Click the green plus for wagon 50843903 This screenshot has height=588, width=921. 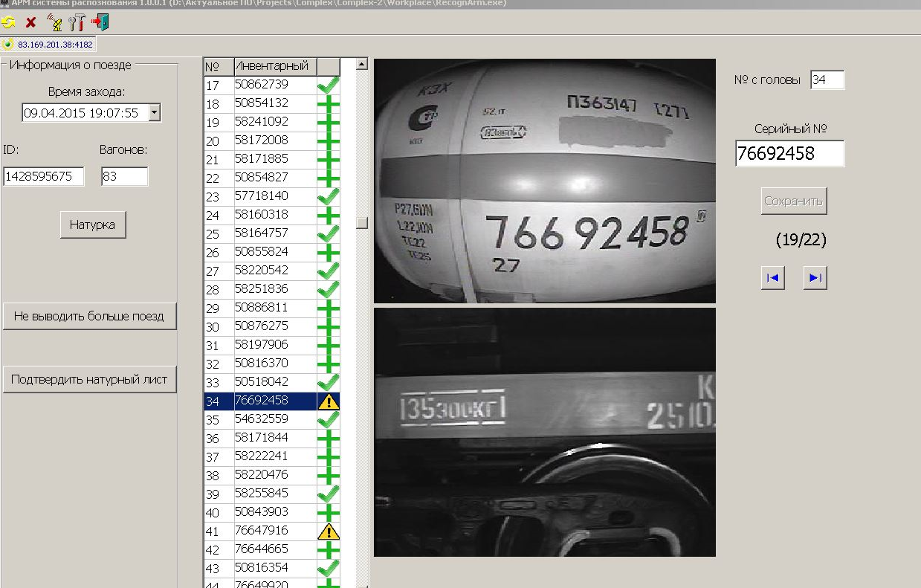pos(328,513)
